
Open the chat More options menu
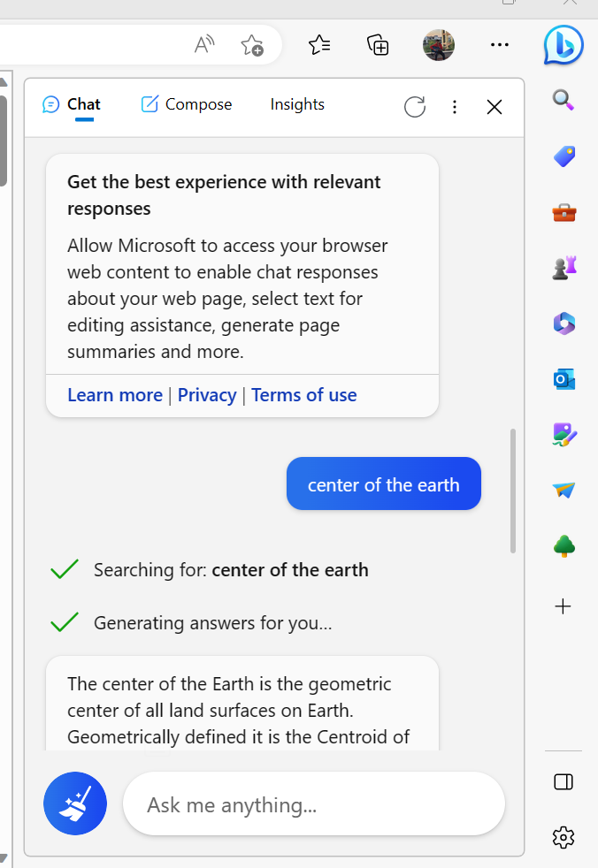pos(455,107)
